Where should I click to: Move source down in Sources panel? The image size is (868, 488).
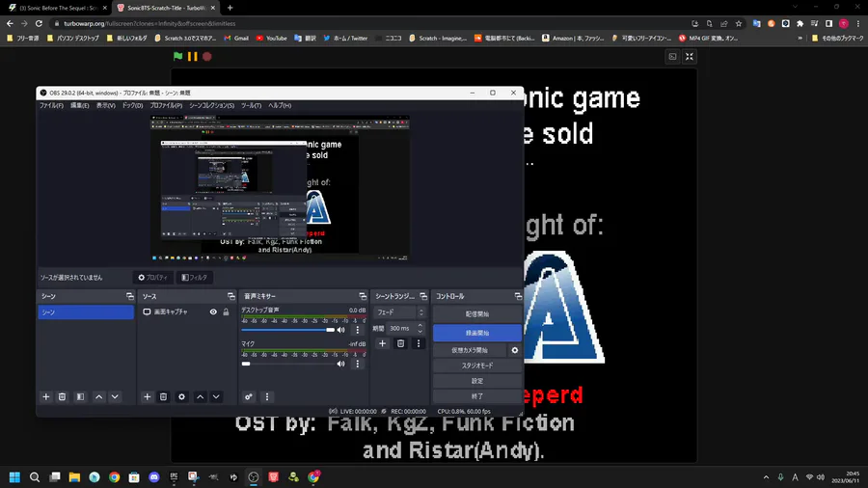[x=216, y=396]
